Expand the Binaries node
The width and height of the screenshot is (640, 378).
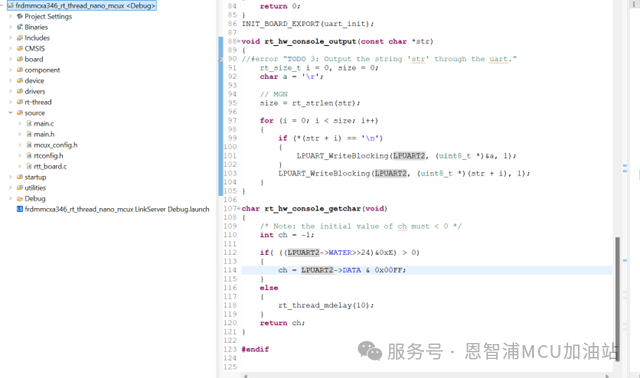point(11,27)
